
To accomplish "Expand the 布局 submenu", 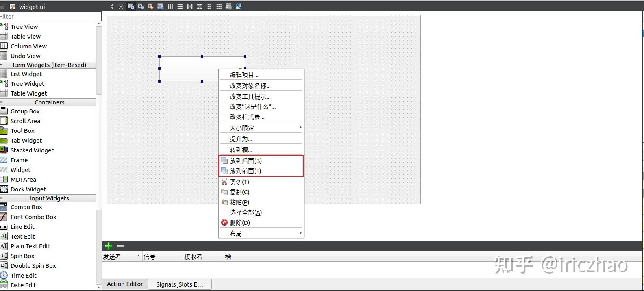I will click(261, 233).
